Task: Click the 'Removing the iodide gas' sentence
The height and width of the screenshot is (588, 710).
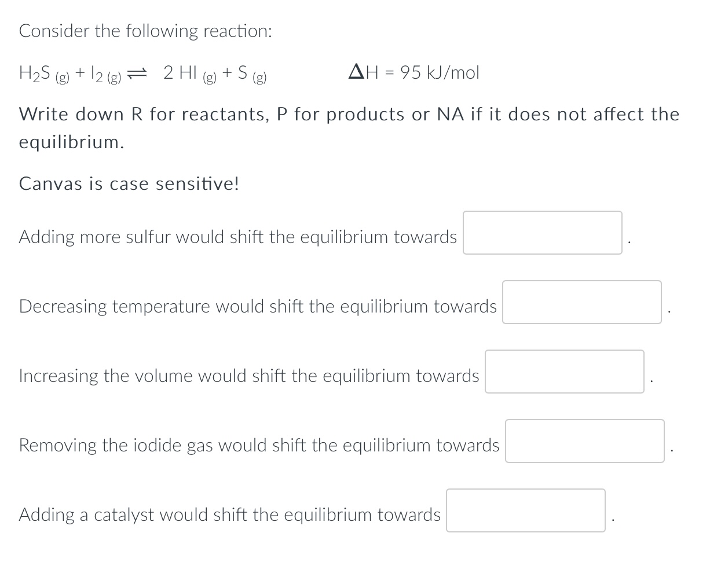Action: (259, 445)
